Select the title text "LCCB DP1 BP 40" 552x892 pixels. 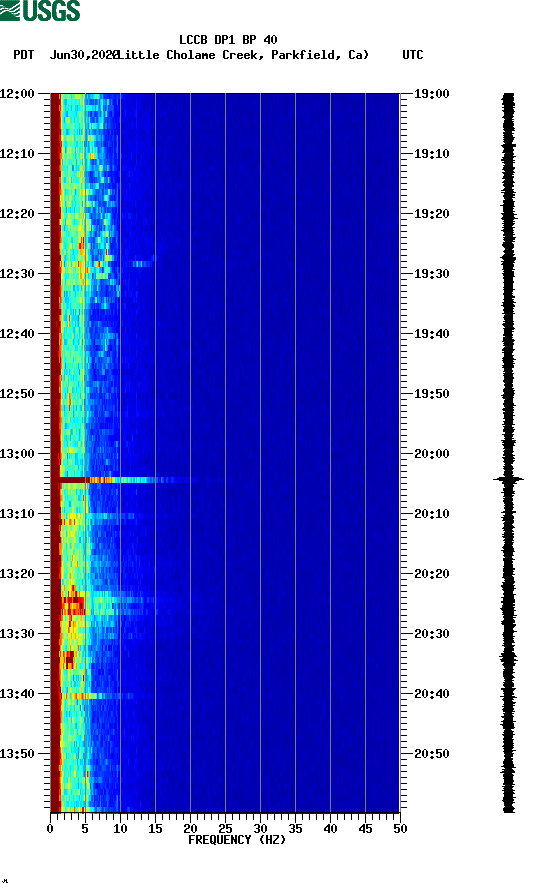pos(228,40)
